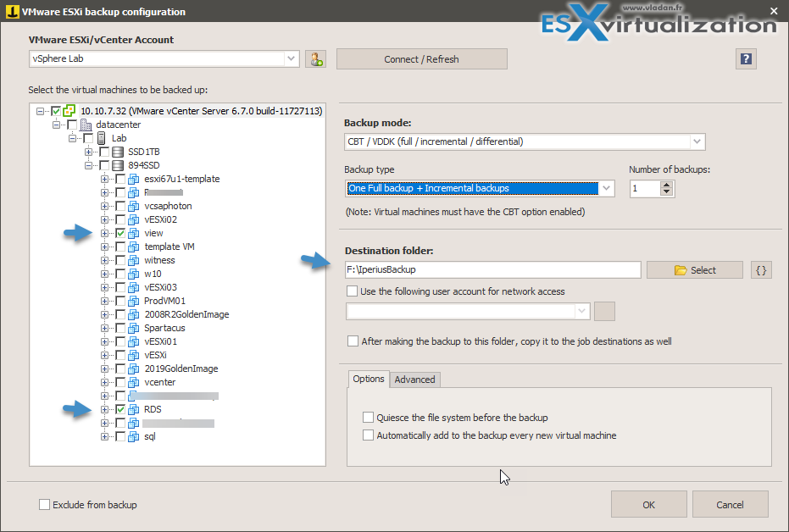Click the SSD1TB datastore icon
789x532 pixels.
tap(118, 152)
